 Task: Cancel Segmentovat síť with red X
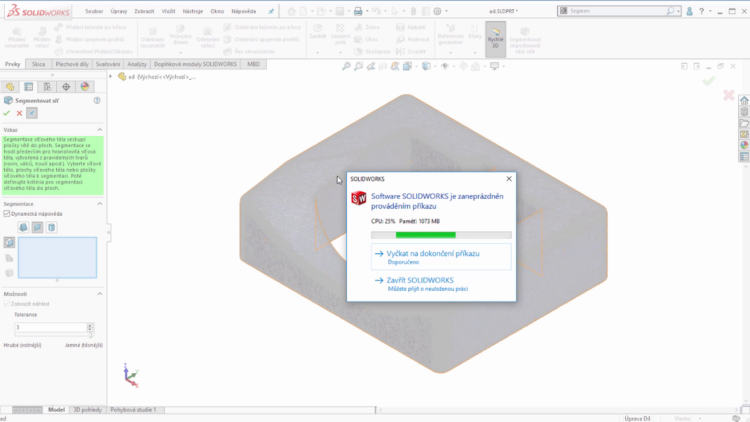tap(19, 113)
